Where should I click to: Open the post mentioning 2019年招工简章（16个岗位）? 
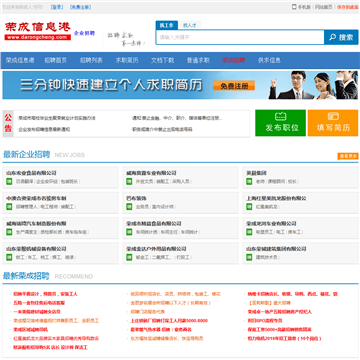pyautogui.click(x=285, y=338)
